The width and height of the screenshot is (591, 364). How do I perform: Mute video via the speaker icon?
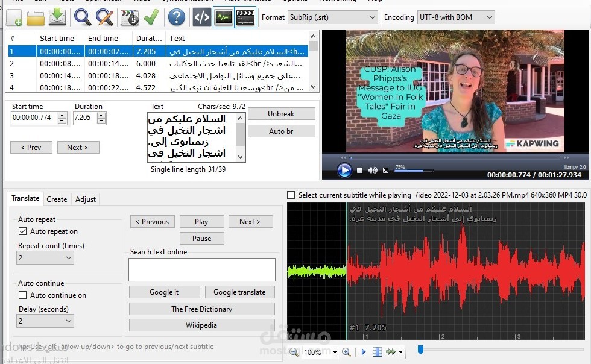click(373, 171)
